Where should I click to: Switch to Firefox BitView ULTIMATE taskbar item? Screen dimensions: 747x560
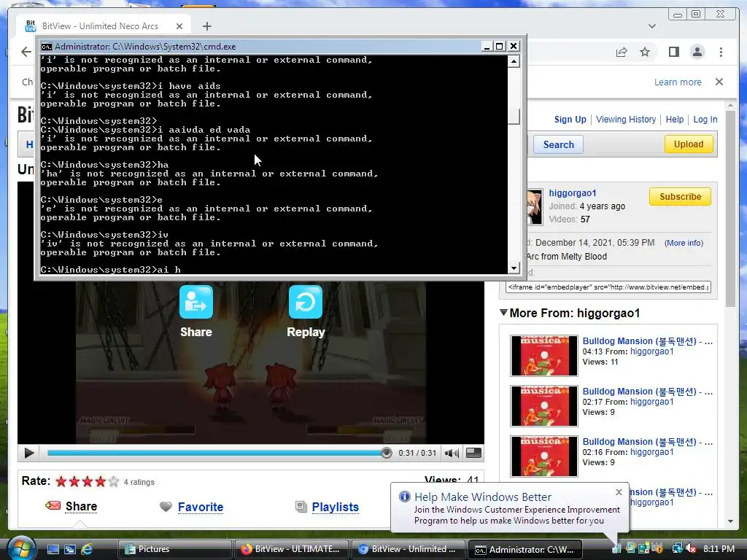pyautogui.click(x=291, y=549)
